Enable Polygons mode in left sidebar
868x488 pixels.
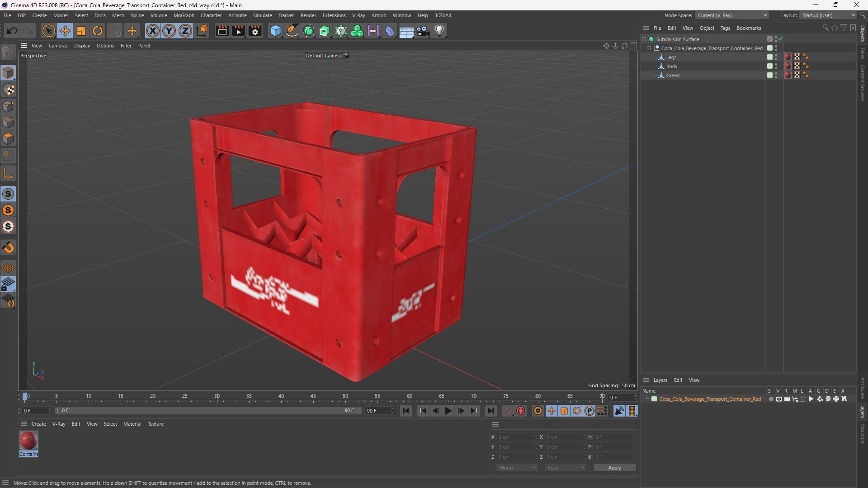tap(8, 139)
